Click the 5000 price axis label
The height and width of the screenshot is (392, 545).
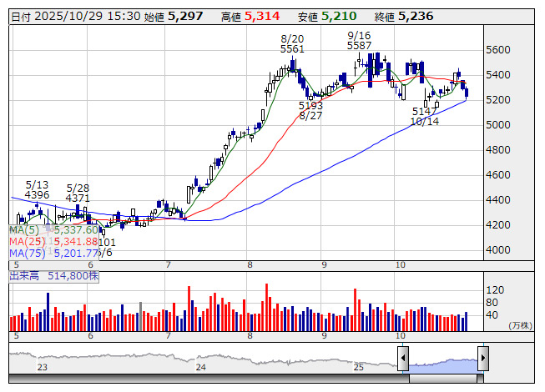[x=498, y=125]
